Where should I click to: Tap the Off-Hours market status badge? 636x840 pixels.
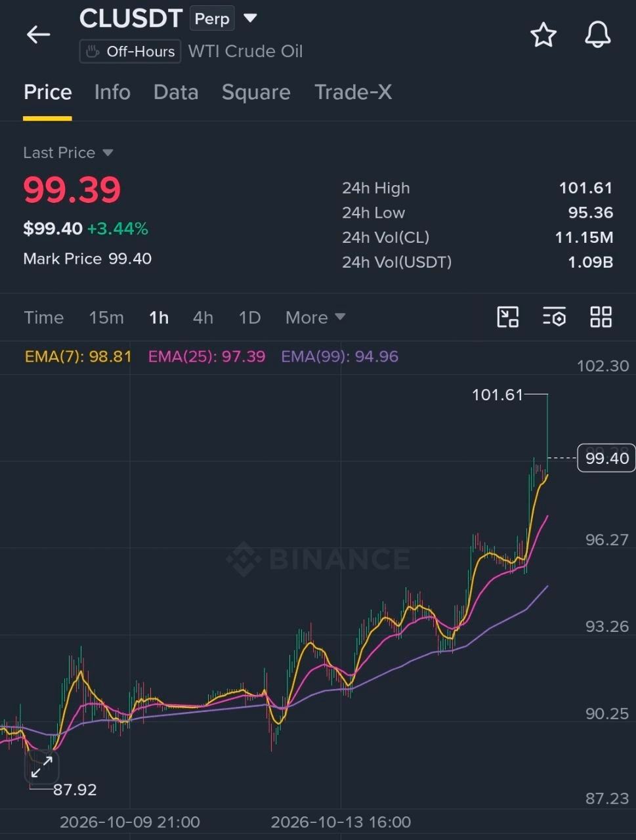click(x=130, y=51)
